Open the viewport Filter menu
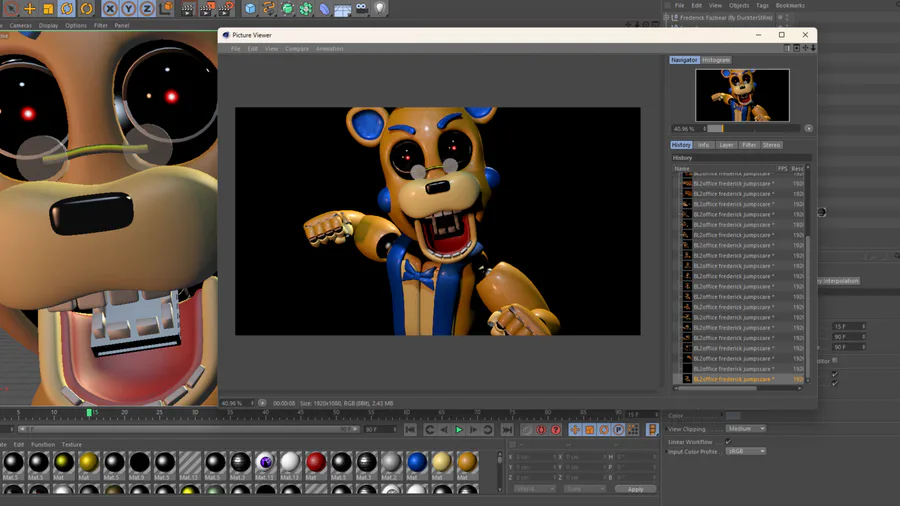This screenshot has height=506, width=900. pos(100,26)
